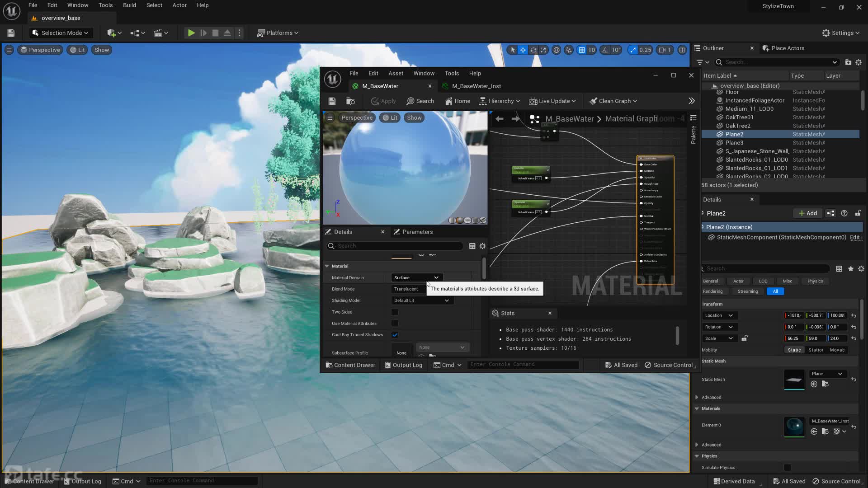Screen dimensions: 868x488
Task: Click the M_BaseWater_Inst material thumbnail
Action: click(x=794, y=427)
